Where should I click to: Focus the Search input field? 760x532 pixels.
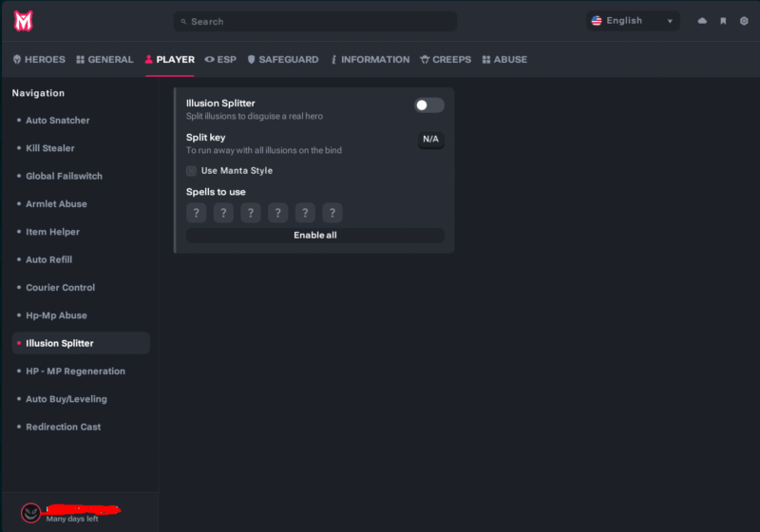click(315, 21)
